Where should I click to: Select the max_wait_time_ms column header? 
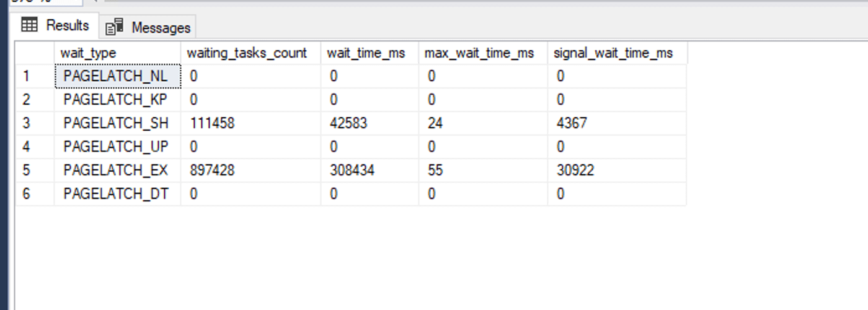[x=482, y=53]
